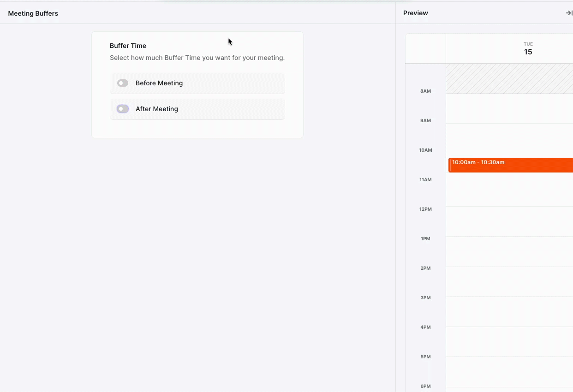Click the Meeting Buffers heading
Image resolution: width=573 pixels, height=392 pixels.
pyautogui.click(x=33, y=13)
